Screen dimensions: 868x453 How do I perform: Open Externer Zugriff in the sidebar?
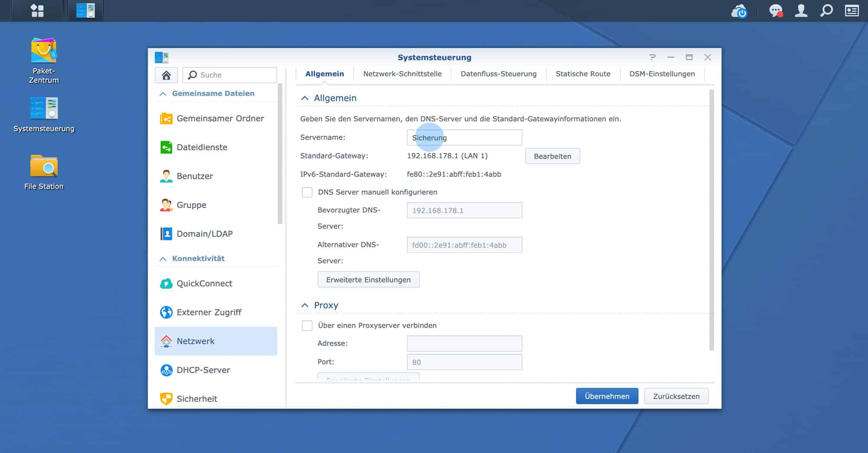[216, 312]
